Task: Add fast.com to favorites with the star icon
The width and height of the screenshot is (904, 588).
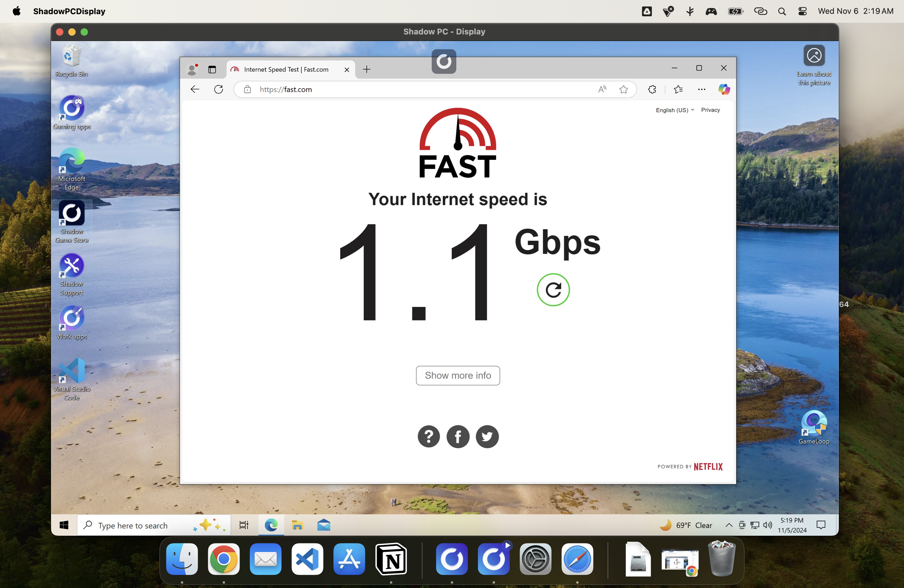Action: 623,89
